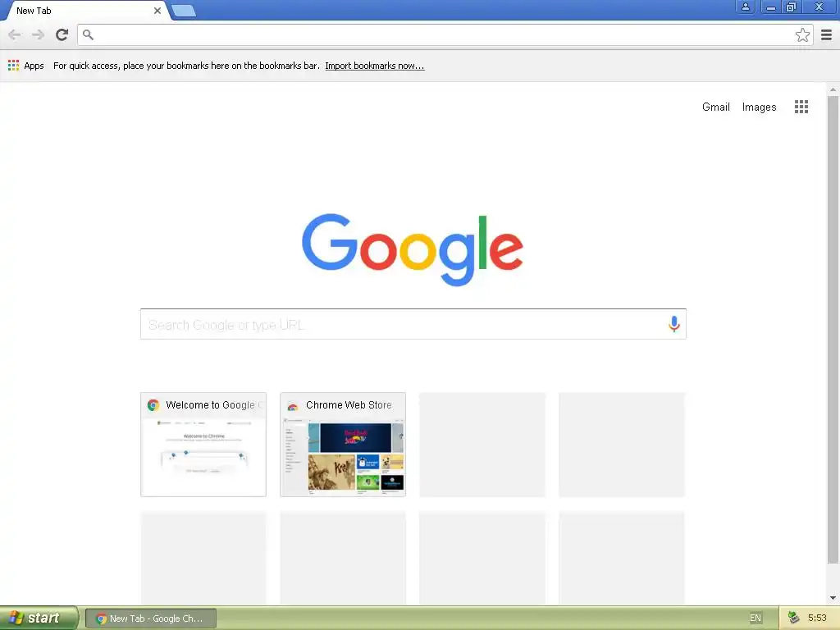Open the Images link
Viewport: 840px width, 630px height.
click(x=759, y=107)
